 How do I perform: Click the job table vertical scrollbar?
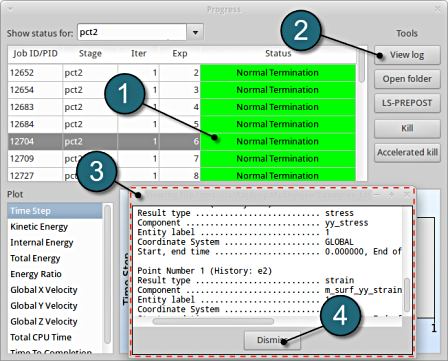pyautogui.click(x=362, y=67)
